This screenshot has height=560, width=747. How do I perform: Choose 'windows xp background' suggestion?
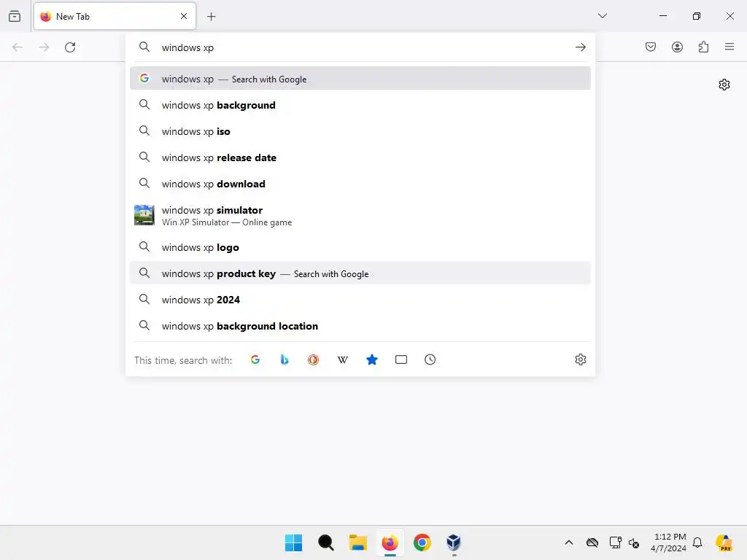[360, 105]
